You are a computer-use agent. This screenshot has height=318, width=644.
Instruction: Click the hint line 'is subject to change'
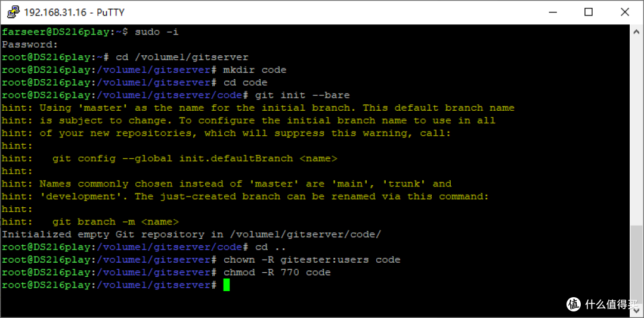(x=249, y=121)
